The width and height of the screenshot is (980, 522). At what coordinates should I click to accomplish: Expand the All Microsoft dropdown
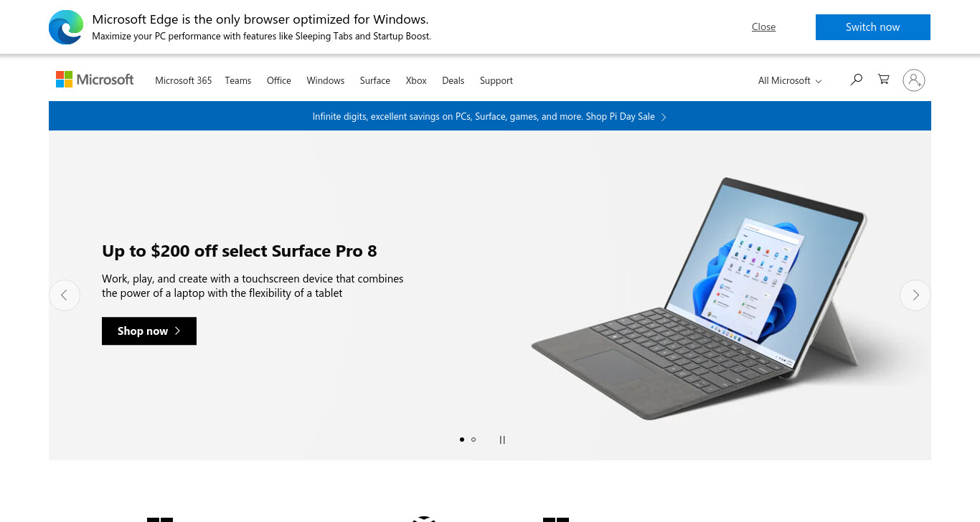click(790, 80)
